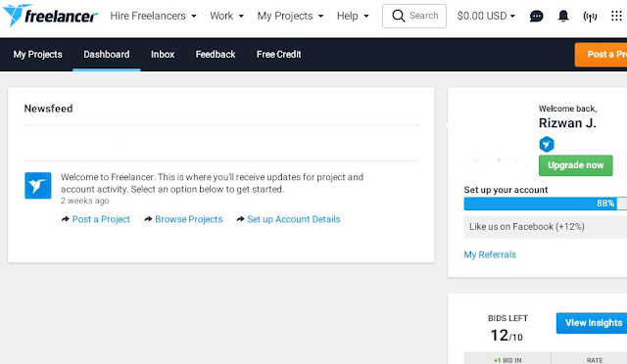
Task: Open the chat messages icon
Action: click(x=536, y=16)
